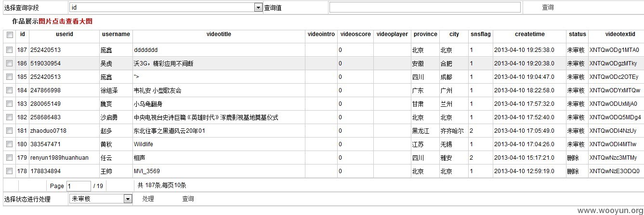644x215 pixels.
Task: Click userid 178834894
Action: (46, 171)
